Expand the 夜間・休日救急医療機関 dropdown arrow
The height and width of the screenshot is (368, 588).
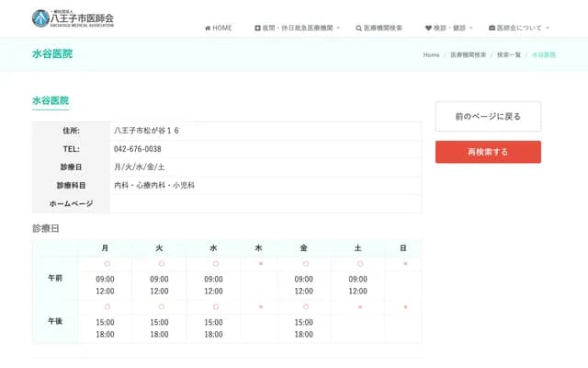click(338, 29)
